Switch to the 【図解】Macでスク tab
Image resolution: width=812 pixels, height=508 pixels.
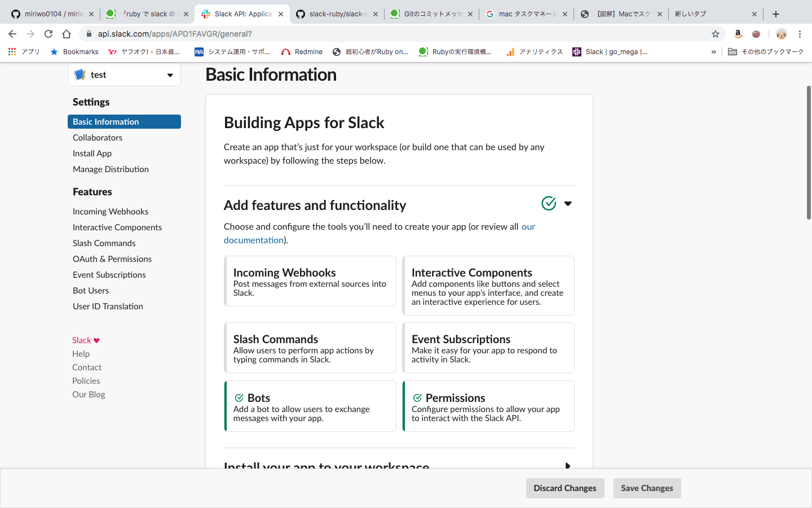point(620,14)
